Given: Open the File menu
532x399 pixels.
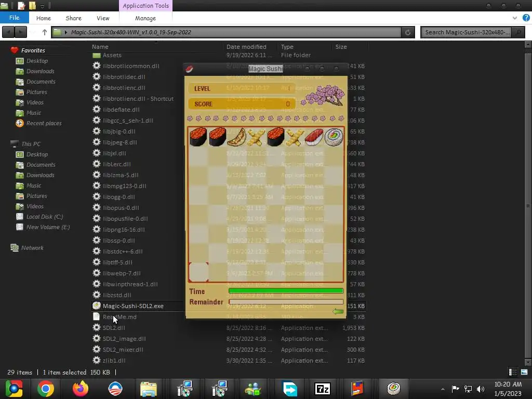Looking at the screenshot, I should click(14, 18).
